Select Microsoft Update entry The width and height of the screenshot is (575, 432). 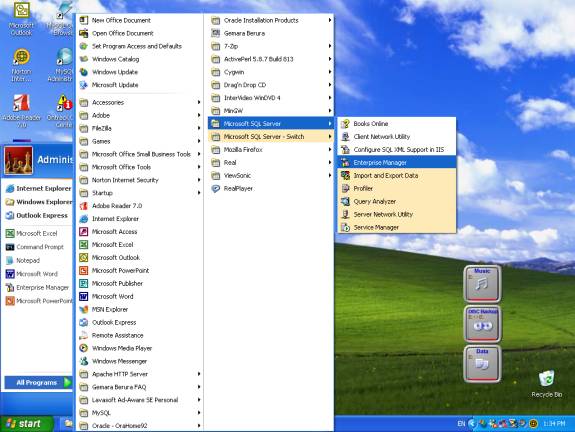click(x=140, y=85)
